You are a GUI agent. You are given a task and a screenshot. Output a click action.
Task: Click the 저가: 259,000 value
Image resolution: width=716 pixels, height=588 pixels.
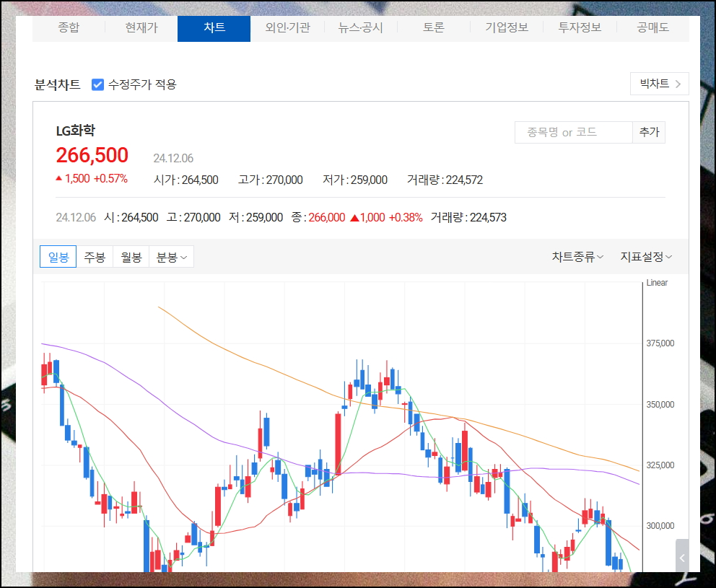[355, 180]
